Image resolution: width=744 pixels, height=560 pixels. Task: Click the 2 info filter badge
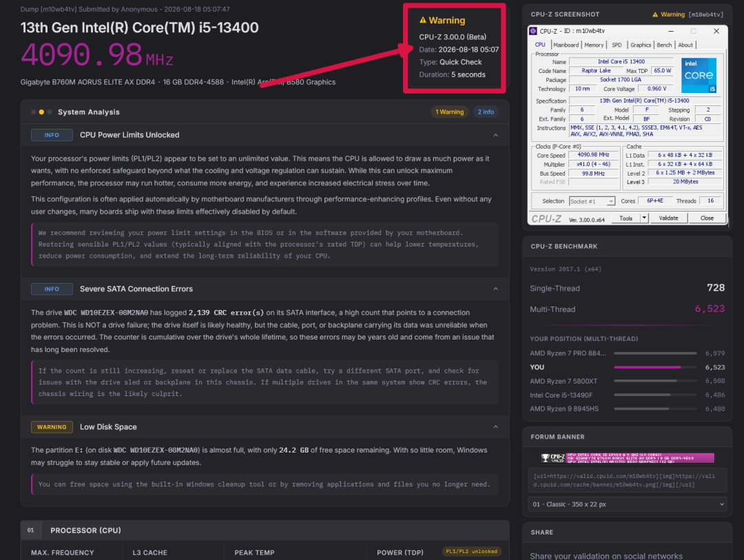coord(486,112)
